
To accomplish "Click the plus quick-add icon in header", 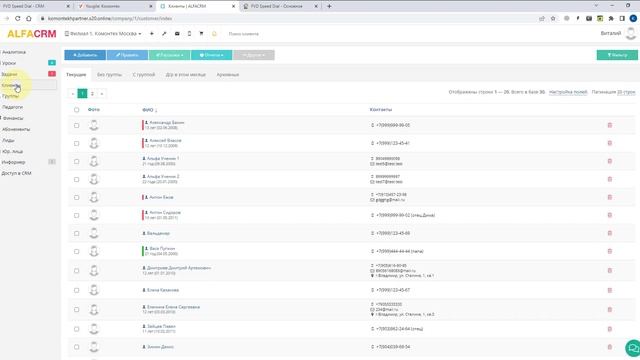I will pos(152,33).
